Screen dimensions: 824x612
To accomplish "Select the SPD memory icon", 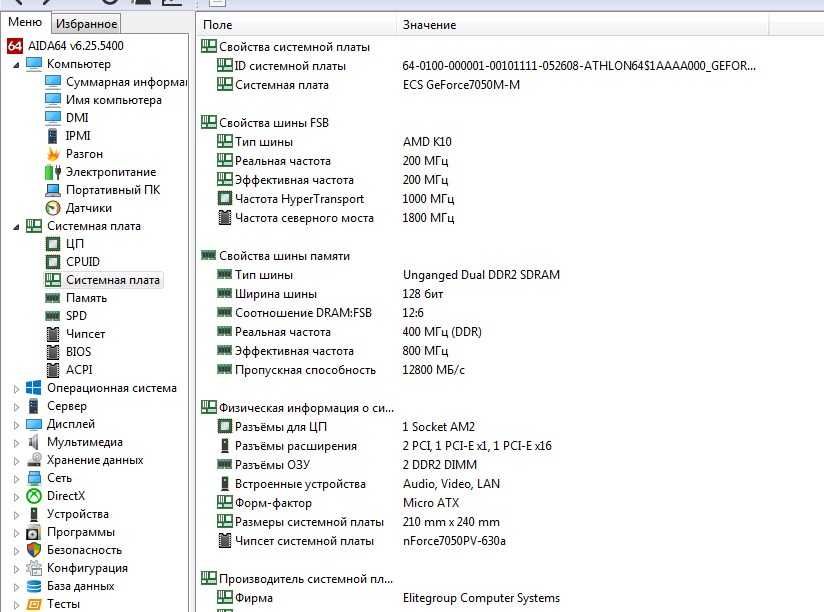I will (53, 316).
